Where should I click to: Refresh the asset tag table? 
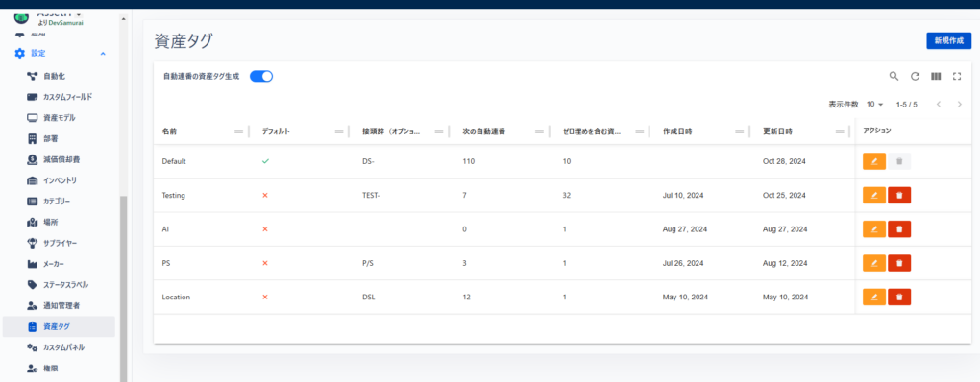pyautogui.click(x=915, y=76)
